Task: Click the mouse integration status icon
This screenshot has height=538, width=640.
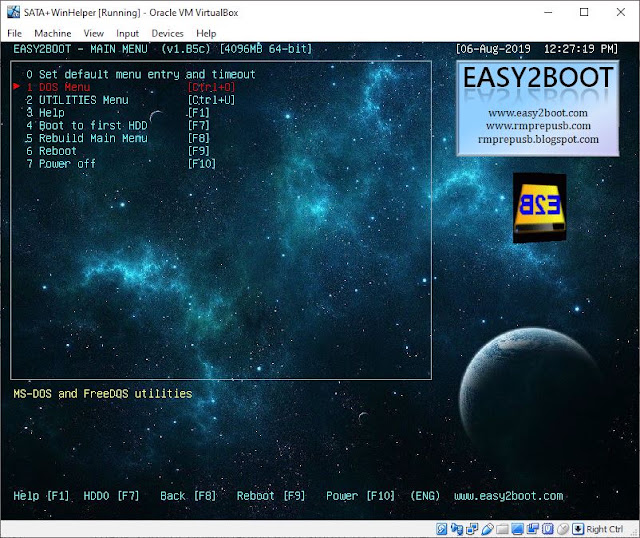Action: 562,529
